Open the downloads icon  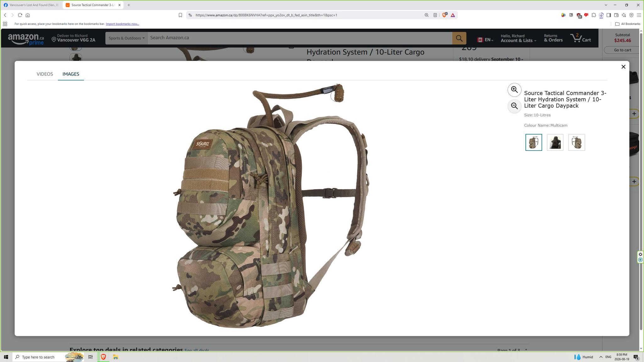click(x=601, y=15)
